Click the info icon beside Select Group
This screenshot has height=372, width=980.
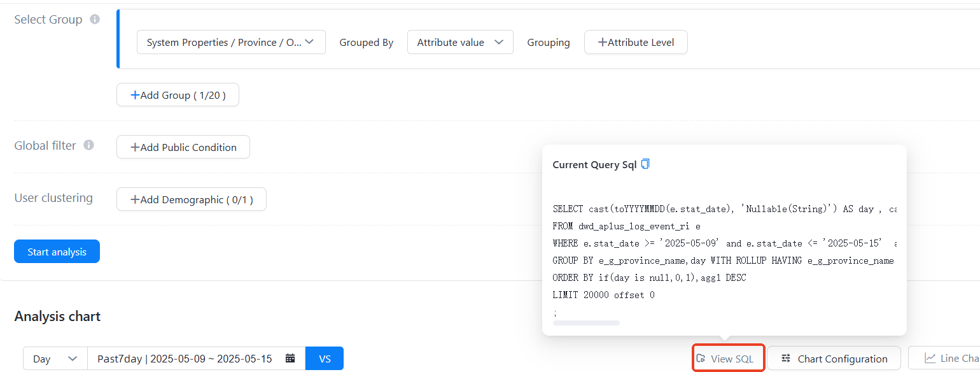[x=95, y=19]
